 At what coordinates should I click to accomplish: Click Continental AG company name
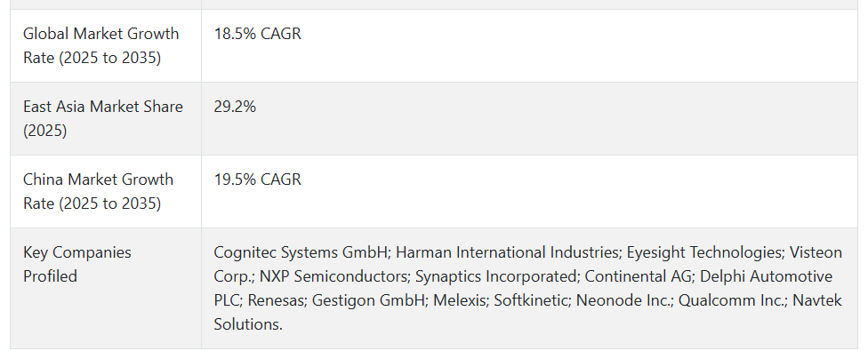pos(638,276)
